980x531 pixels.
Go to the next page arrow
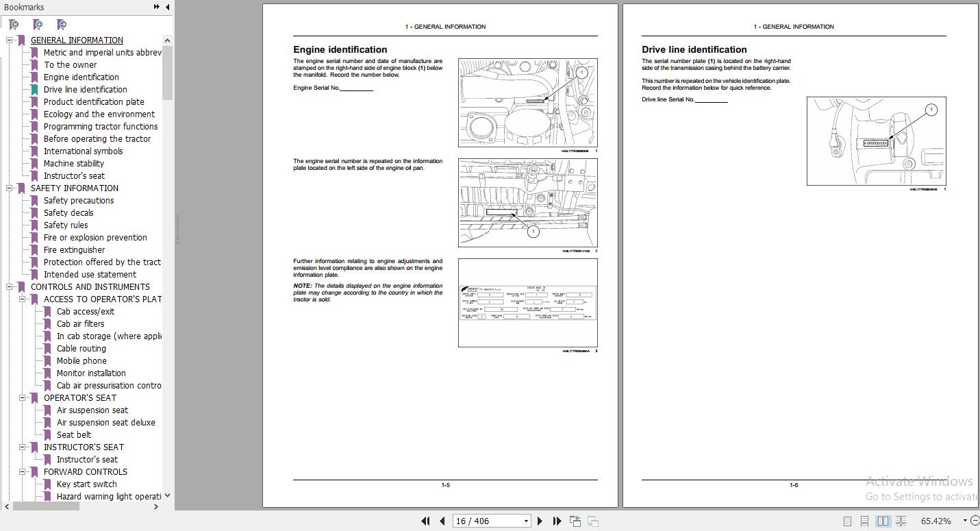pyautogui.click(x=541, y=521)
